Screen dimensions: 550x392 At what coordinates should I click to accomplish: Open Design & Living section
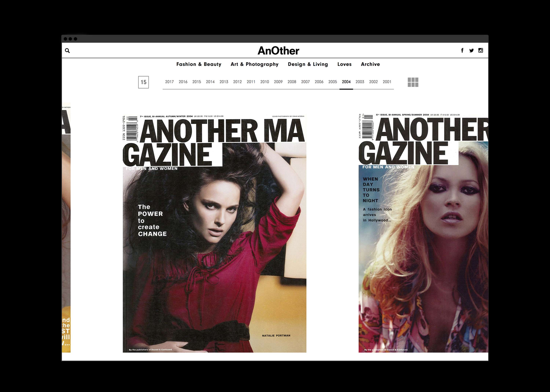[308, 64]
